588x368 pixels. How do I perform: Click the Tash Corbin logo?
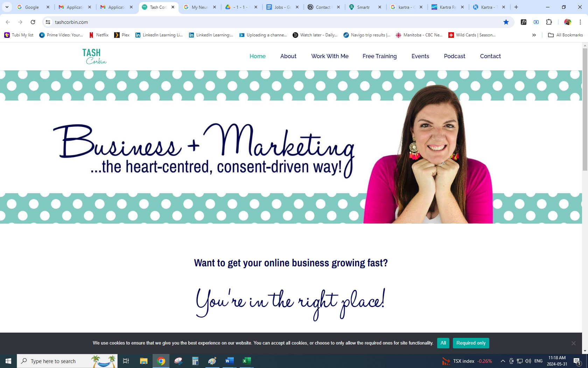[x=94, y=56]
